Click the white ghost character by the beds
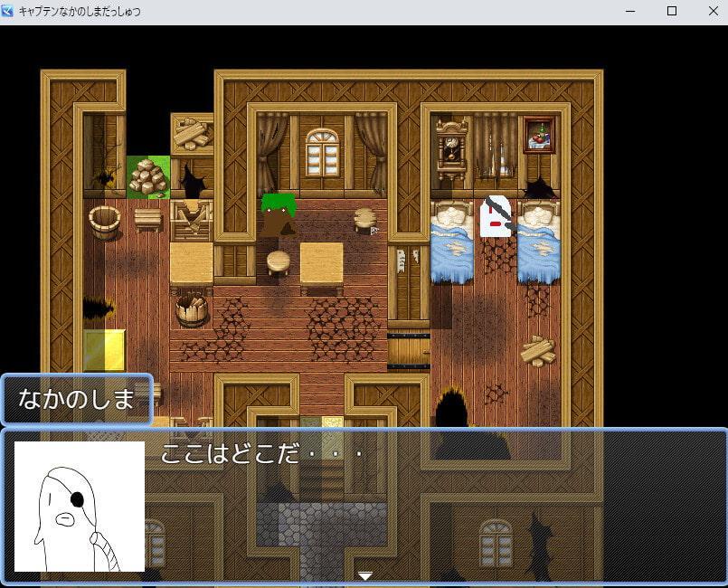Screen dimensions: 728x588 tap(495, 217)
